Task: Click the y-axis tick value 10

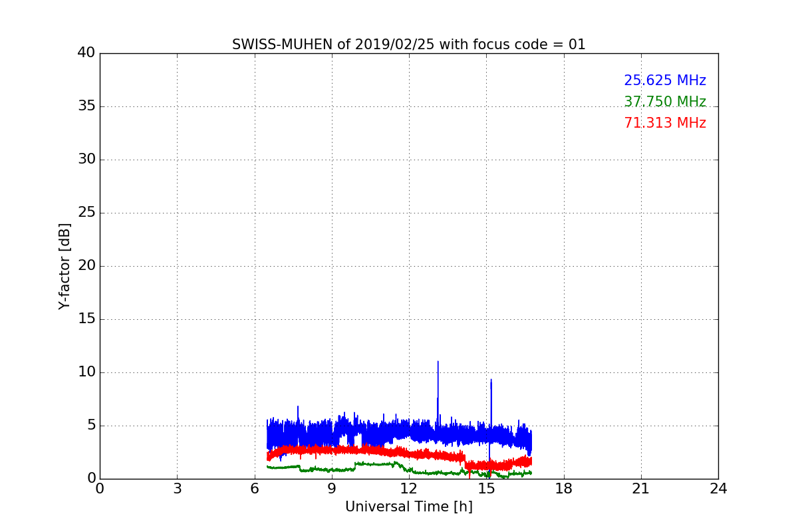Action: (x=86, y=372)
